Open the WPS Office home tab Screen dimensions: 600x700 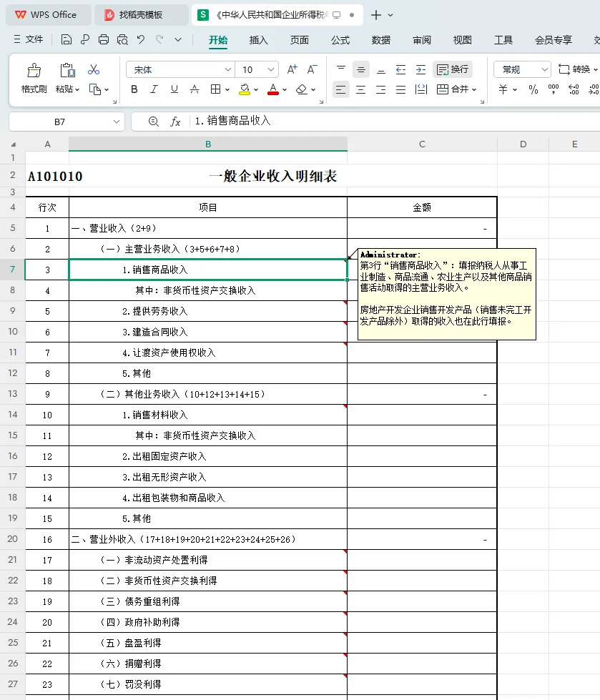coord(48,15)
